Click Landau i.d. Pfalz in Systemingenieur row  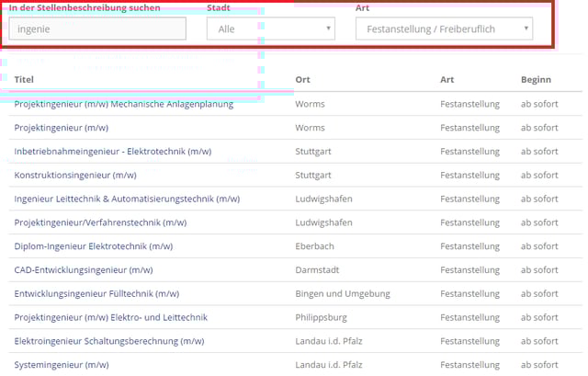[329, 365]
